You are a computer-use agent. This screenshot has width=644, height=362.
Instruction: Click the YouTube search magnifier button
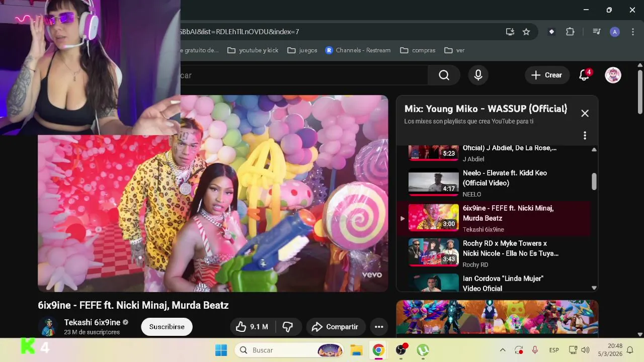444,75
